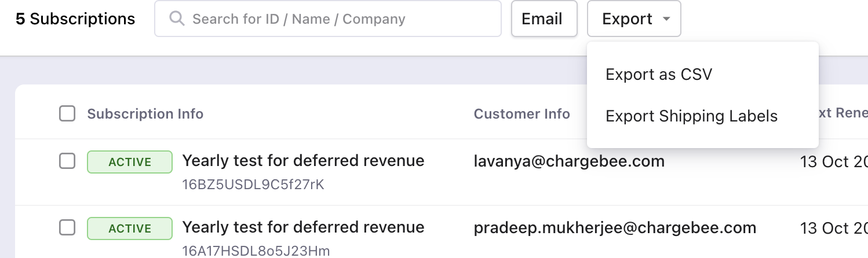This screenshot has height=258, width=868.
Task: Click the magnifier search icon
Action: (x=177, y=19)
